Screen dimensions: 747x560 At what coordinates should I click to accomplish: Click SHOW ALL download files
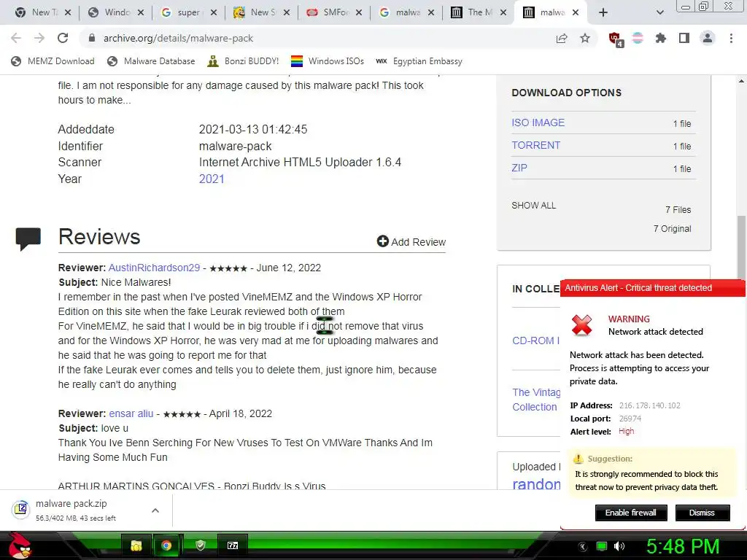533,205
